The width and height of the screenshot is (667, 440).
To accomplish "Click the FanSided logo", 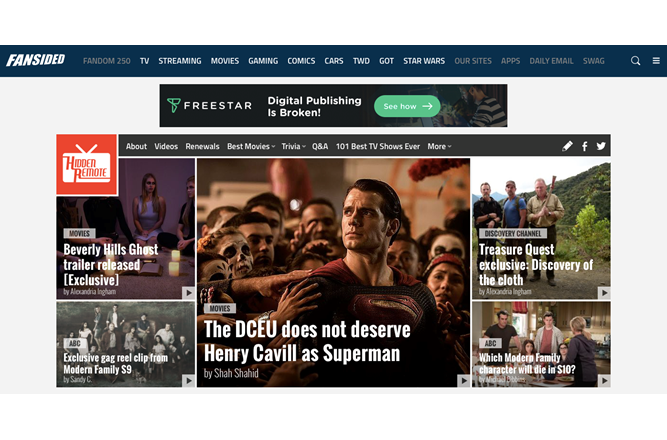I will point(36,60).
